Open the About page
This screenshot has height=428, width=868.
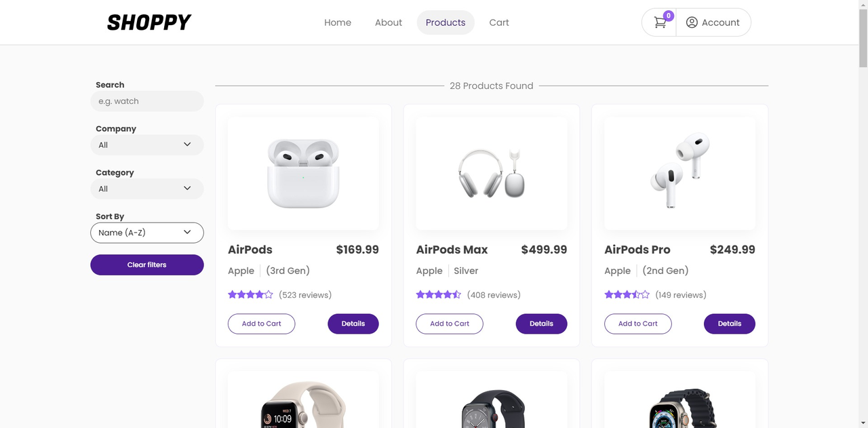[388, 22]
